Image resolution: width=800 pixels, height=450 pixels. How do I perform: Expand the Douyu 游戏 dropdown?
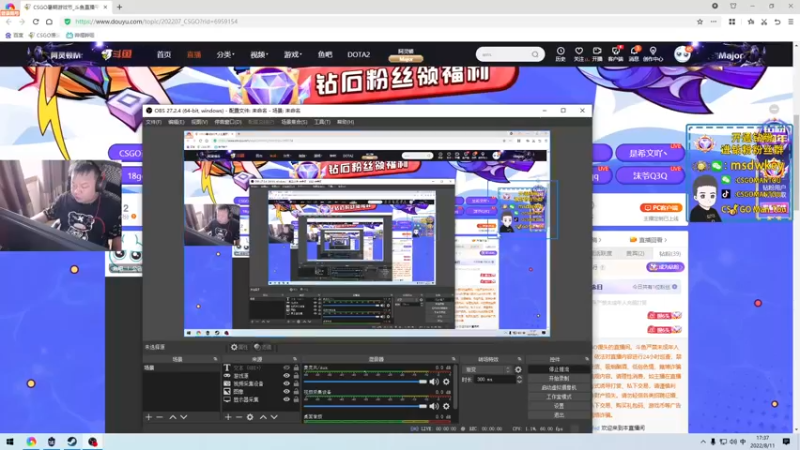tap(293, 54)
